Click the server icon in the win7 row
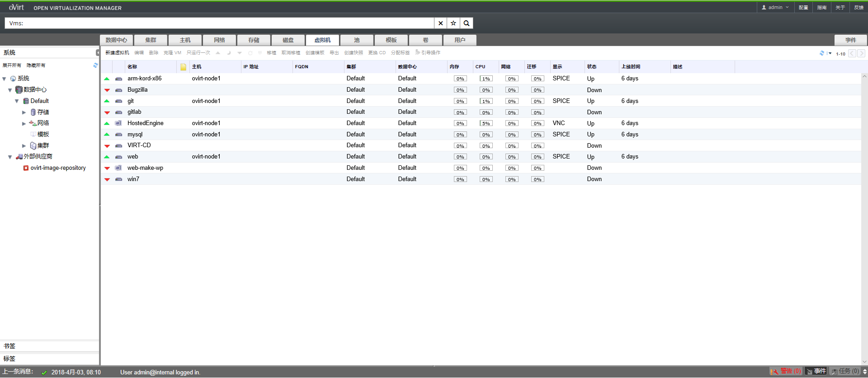This screenshot has width=868, height=378. (118, 179)
